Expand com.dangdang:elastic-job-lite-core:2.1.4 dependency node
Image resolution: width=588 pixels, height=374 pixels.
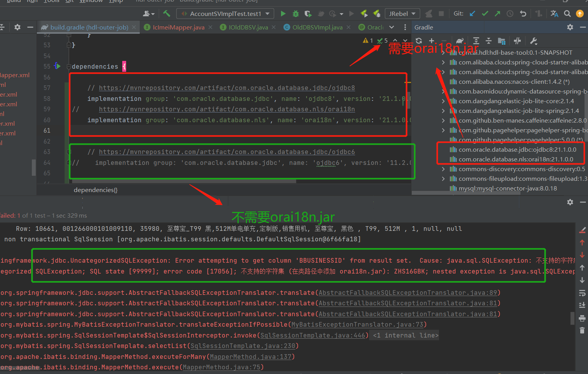pos(444,101)
